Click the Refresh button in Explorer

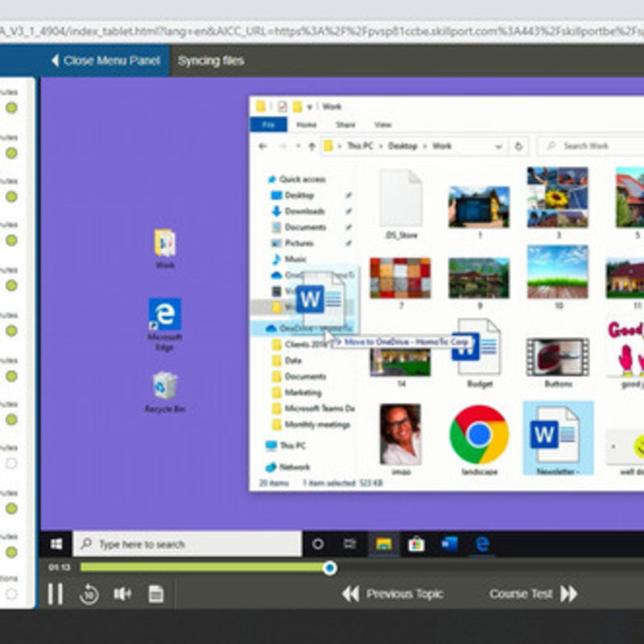(518, 147)
